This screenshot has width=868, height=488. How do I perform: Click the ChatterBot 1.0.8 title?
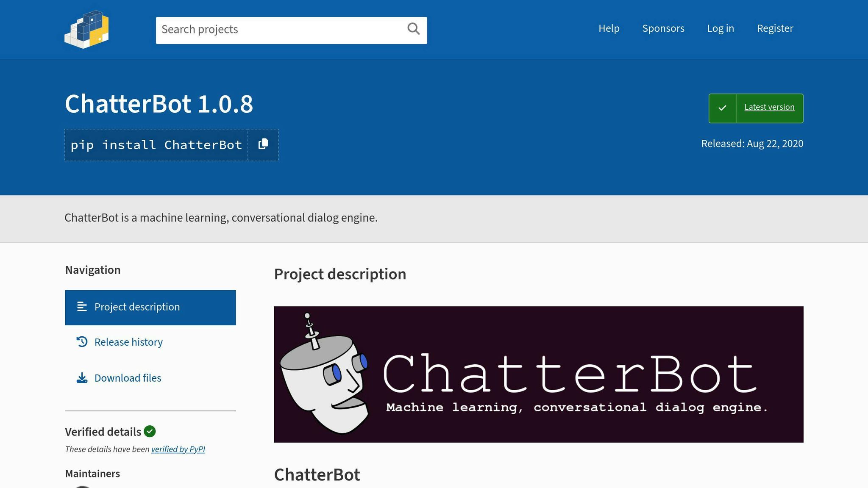pyautogui.click(x=159, y=104)
